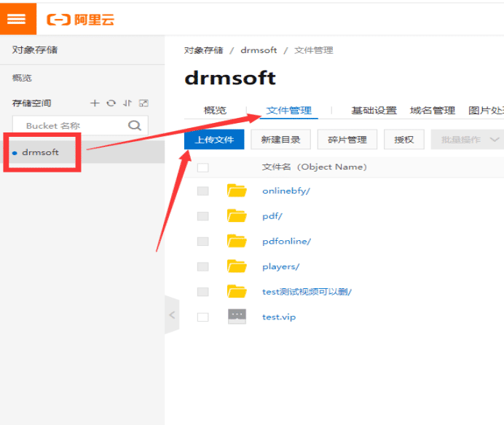Open the players/ folder link
The height and width of the screenshot is (425, 504).
(x=280, y=266)
